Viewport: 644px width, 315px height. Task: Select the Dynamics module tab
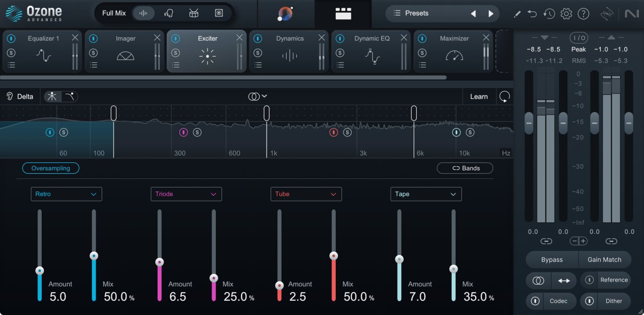[x=289, y=51]
